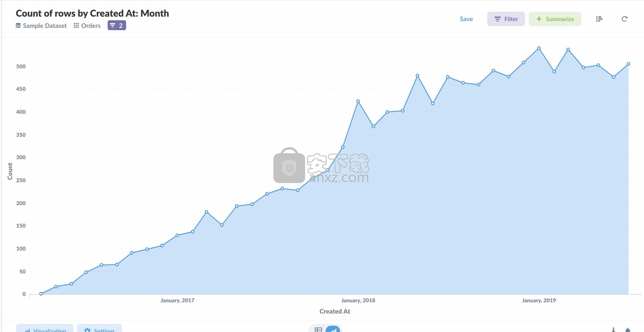Click the Sample Dataset link

tap(45, 26)
